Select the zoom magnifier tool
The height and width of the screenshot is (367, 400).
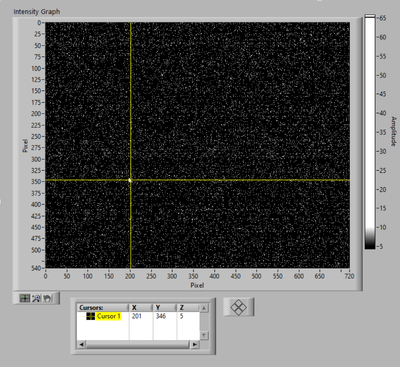(x=36, y=298)
